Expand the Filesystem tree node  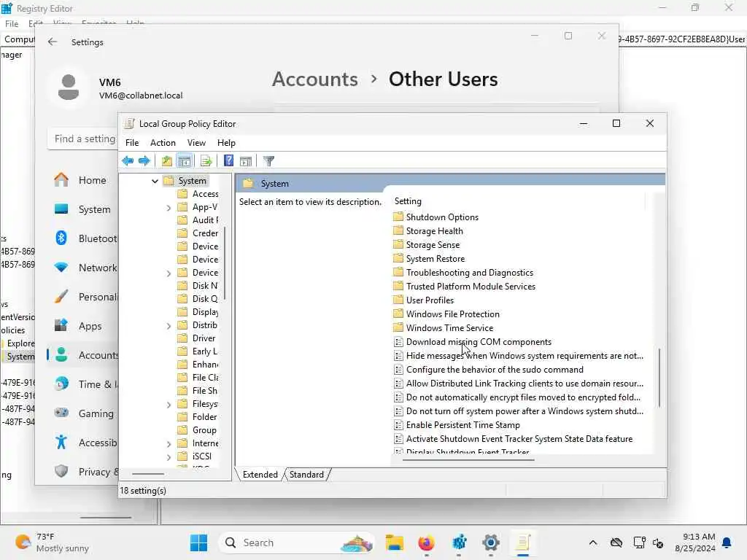tap(169, 405)
